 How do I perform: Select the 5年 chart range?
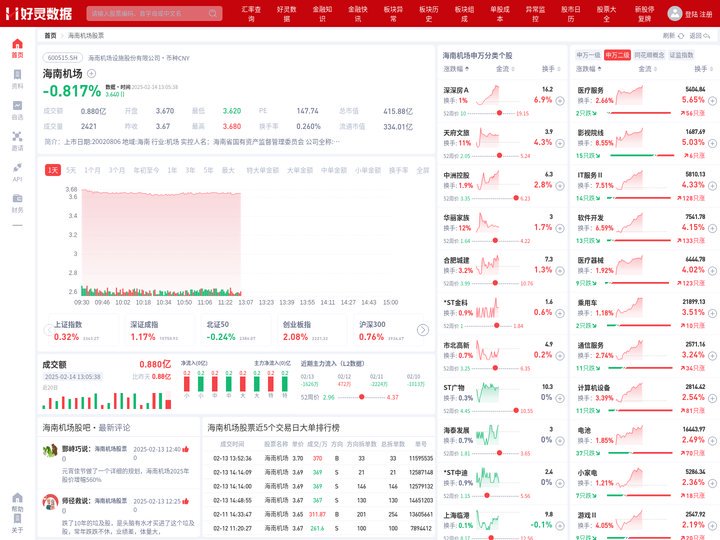tap(208, 170)
